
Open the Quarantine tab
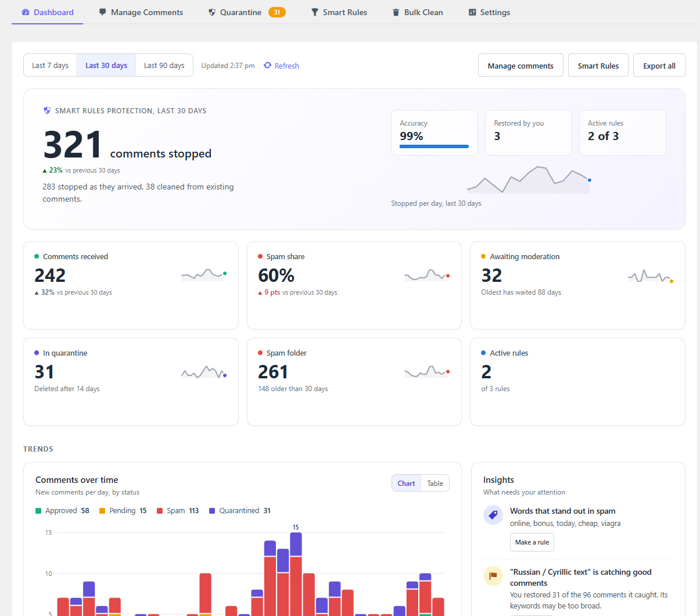(247, 12)
